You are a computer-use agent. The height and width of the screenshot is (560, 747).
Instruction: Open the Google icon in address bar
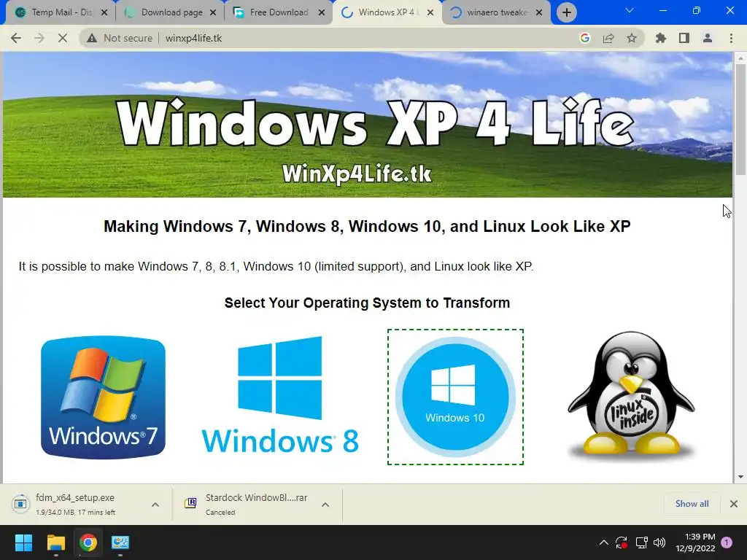[x=585, y=38]
